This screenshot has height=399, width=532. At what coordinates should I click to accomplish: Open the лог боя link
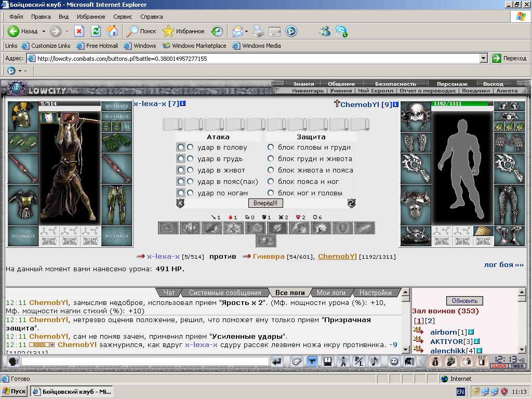click(x=504, y=264)
